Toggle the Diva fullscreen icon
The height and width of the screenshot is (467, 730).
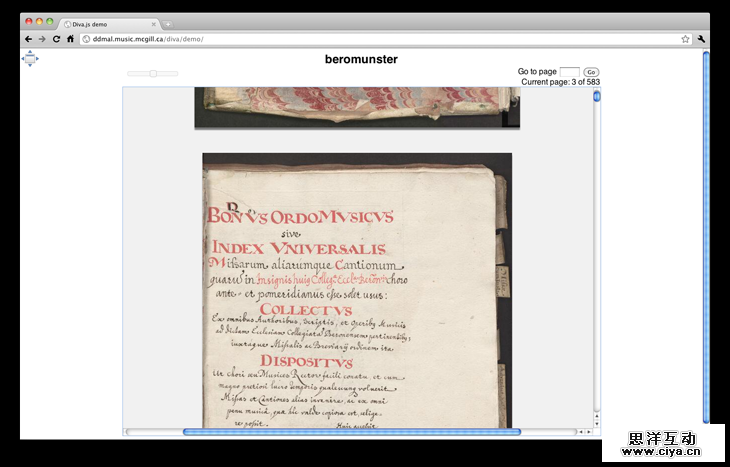[x=30, y=58]
